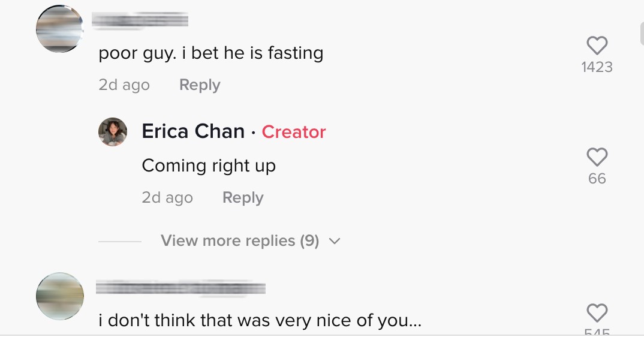Click the "Coming right up" reply text
The width and height of the screenshot is (644, 343).
click(x=209, y=166)
